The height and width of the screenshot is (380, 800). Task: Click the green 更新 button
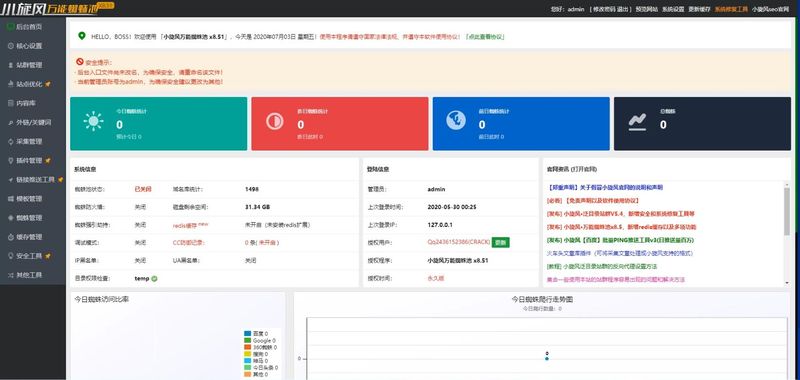pos(501,243)
